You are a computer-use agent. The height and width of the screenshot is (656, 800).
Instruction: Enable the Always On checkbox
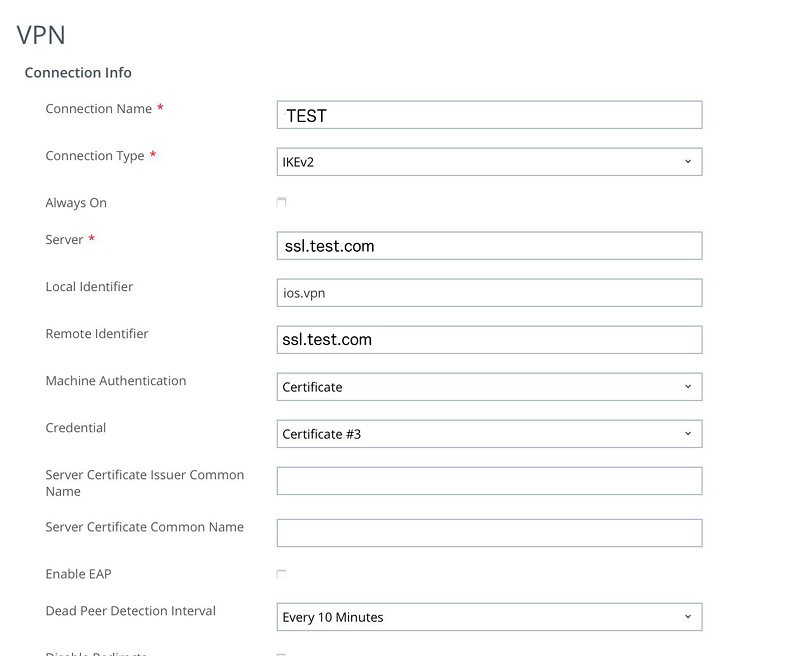click(281, 202)
